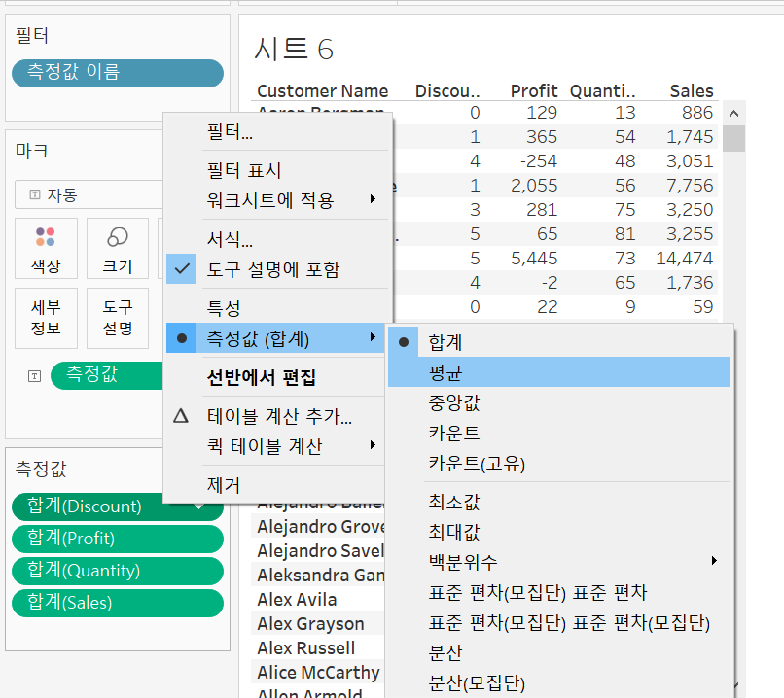Click the 14,474 sales value cell
This screenshot has width=784, height=698.
(x=685, y=259)
